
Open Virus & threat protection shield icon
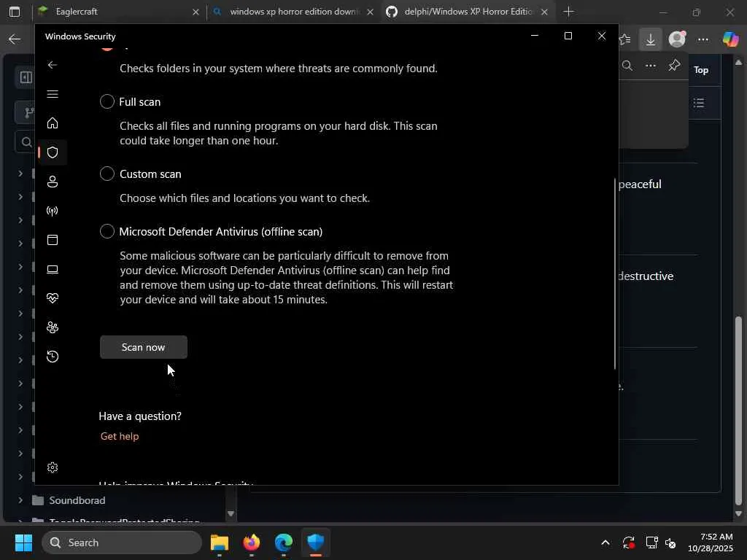tap(53, 152)
